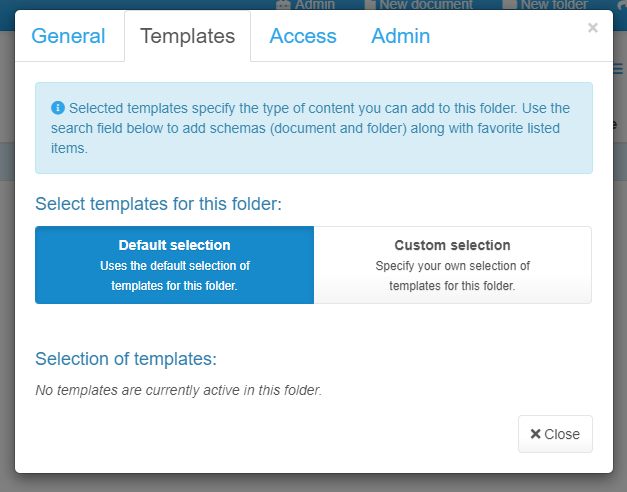The image size is (627, 492).
Task: Click the document icon beside New document
Action: (x=370, y=5)
